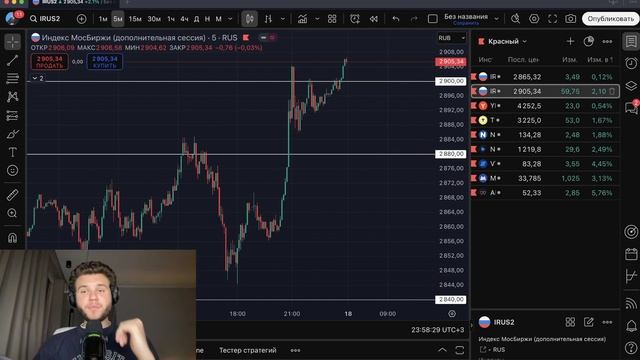Open the Красный watchlist dropdown
This screenshot has height=360, width=640.
coord(507,42)
